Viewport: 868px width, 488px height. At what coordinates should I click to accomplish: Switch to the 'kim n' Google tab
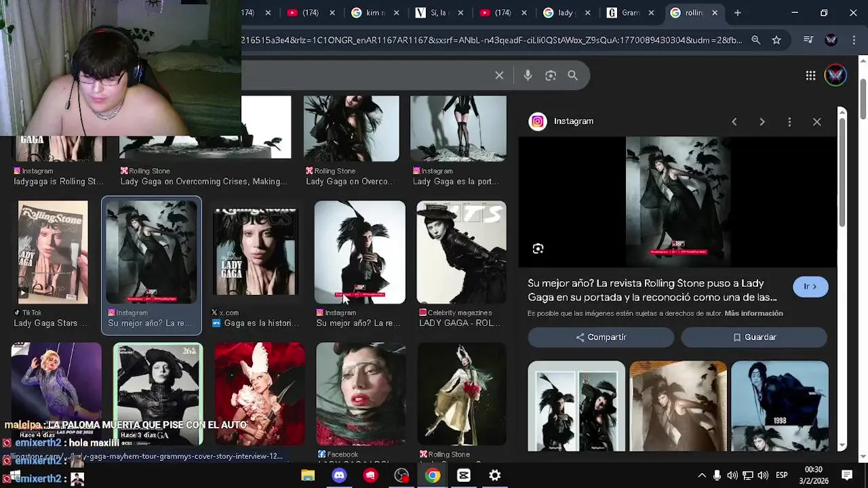point(376,12)
